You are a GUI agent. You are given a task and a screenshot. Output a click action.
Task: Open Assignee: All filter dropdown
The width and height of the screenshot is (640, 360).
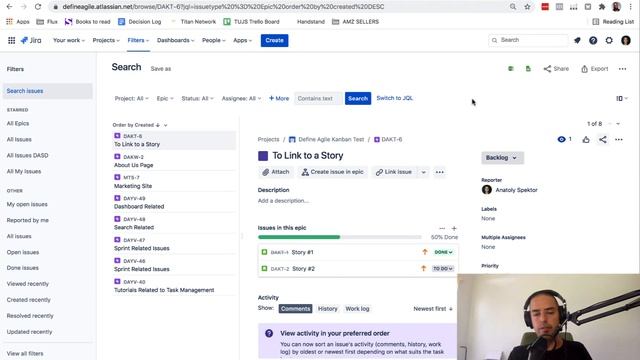pyautogui.click(x=241, y=98)
